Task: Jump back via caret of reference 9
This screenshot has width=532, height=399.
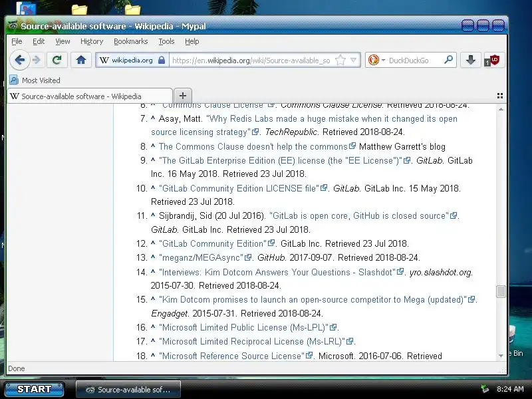Action: point(153,160)
